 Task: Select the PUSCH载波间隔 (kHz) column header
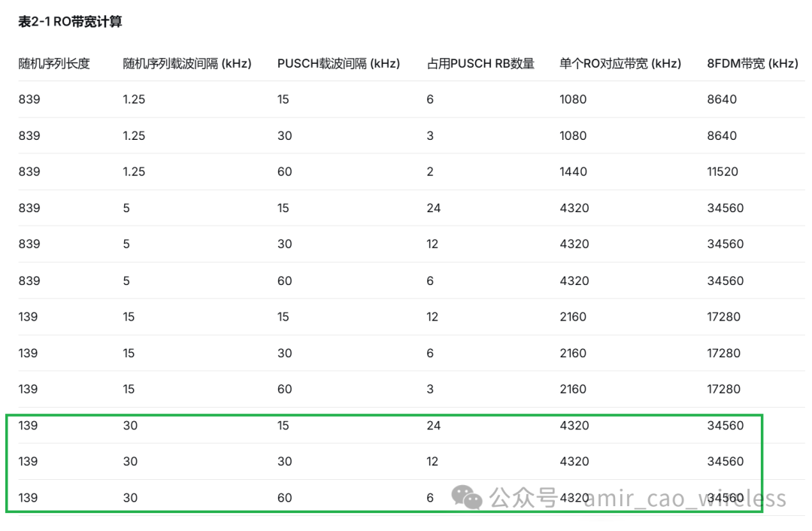[x=338, y=64]
